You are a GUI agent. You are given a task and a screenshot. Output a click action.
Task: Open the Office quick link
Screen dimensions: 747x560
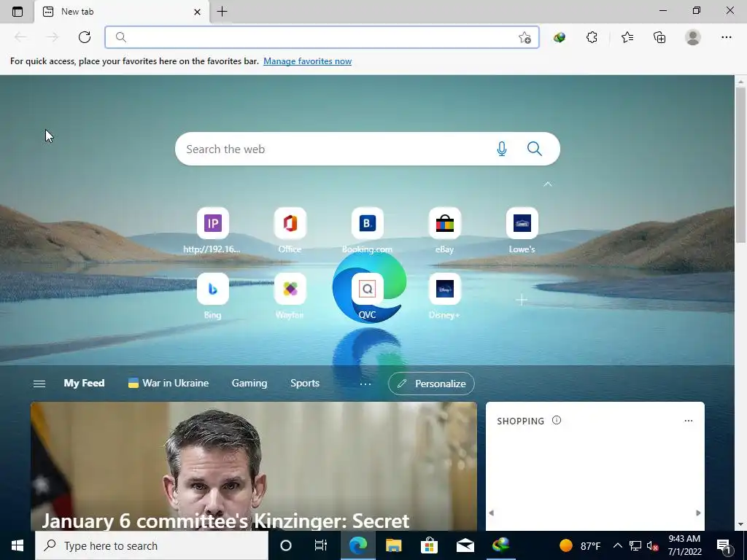pyautogui.click(x=290, y=230)
